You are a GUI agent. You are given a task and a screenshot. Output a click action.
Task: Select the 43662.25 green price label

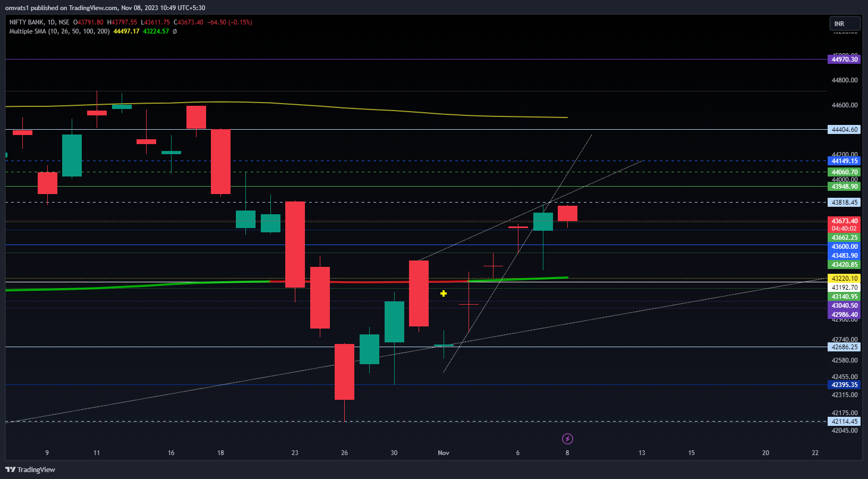(844, 238)
